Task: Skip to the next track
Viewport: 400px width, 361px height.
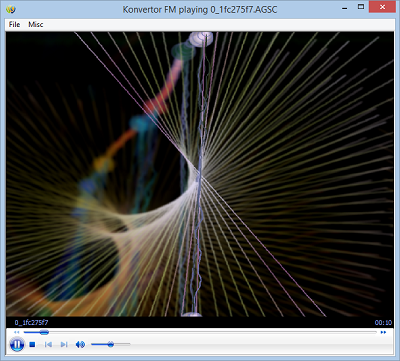Action: 64,344
